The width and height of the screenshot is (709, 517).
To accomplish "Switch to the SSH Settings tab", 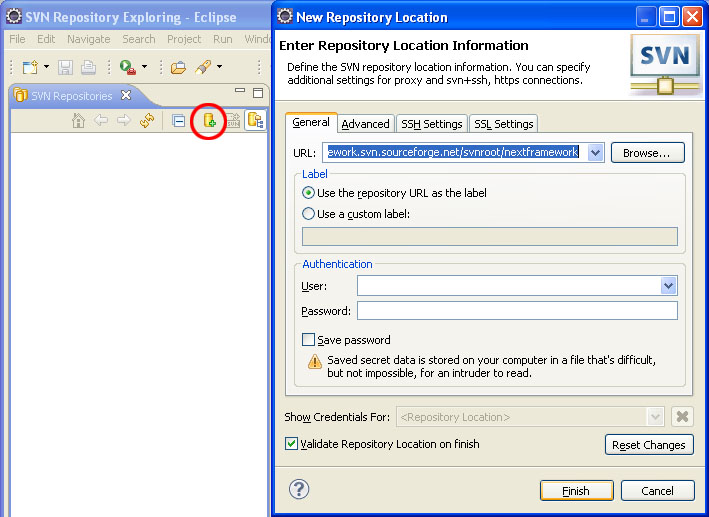I will 432,124.
